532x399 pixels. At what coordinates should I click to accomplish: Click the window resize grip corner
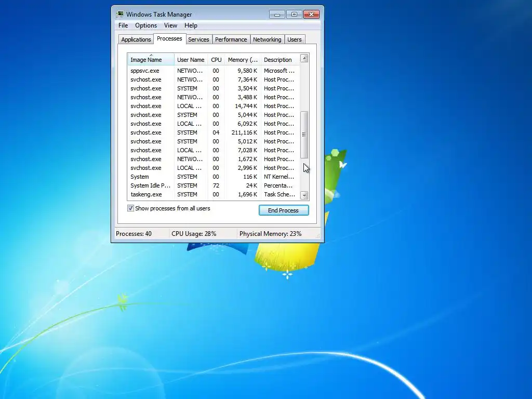(x=317, y=236)
